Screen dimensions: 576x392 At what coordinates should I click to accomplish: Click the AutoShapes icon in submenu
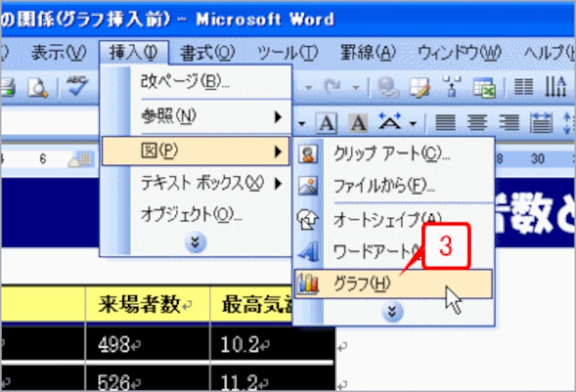coord(308,219)
